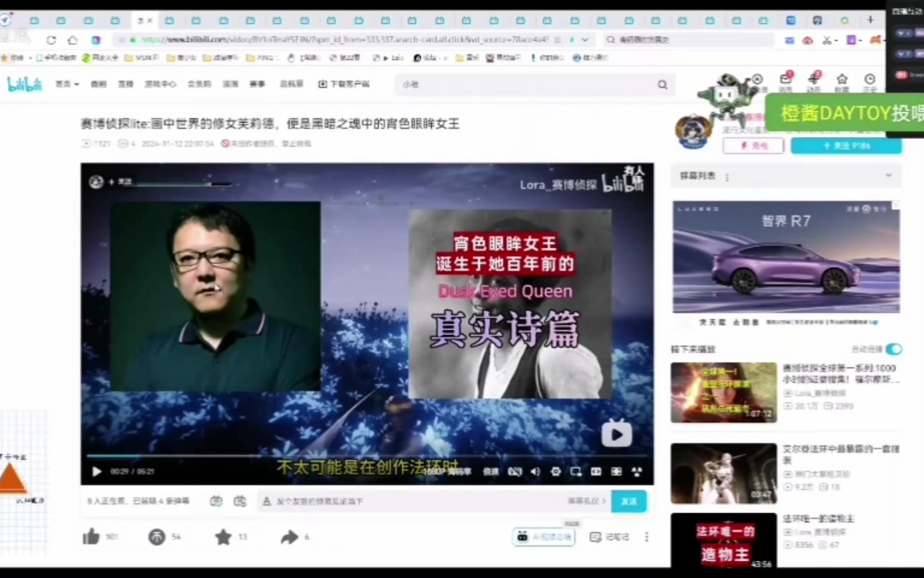924x578 pixels.
Task: Click the danmaku text input field
Action: point(415,501)
